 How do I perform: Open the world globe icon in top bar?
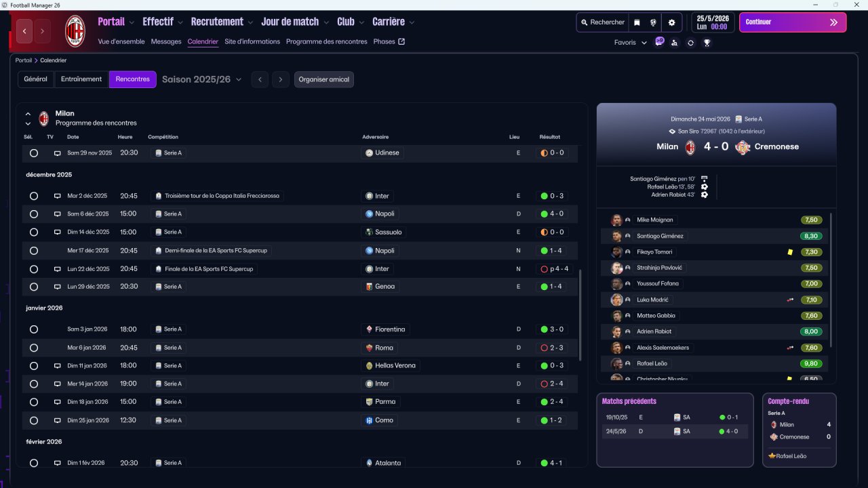tap(653, 22)
